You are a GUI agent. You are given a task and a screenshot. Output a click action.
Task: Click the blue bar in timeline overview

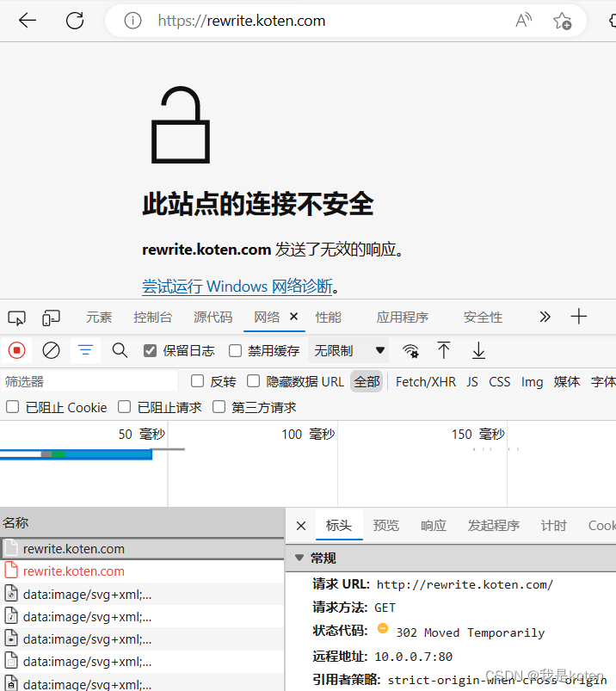coord(76,454)
